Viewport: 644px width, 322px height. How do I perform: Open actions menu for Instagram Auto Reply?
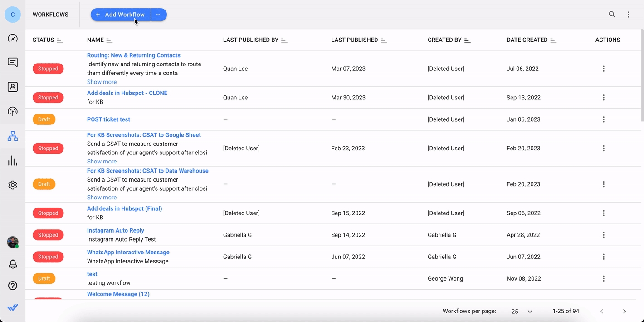click(604, 235)
